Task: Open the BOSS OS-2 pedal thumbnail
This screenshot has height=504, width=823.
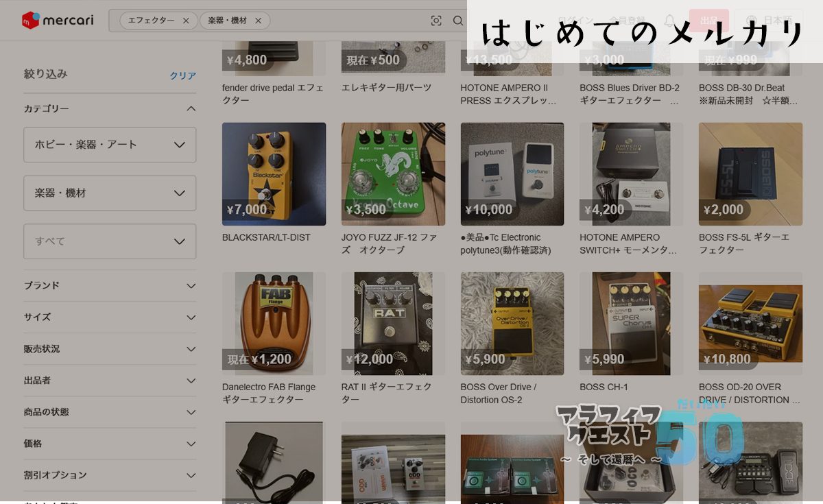Action: click(512, 324)
